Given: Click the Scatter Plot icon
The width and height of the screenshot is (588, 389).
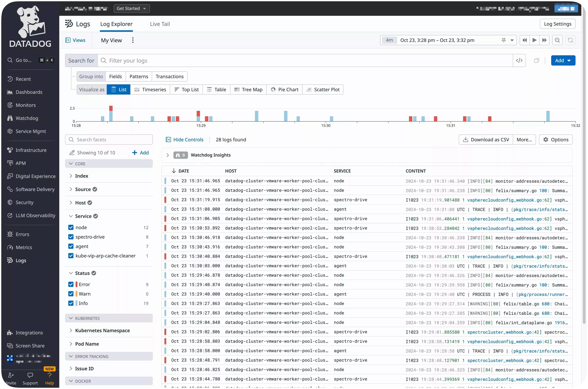Looking at the screenshot, I should click(x=308, y=89).
